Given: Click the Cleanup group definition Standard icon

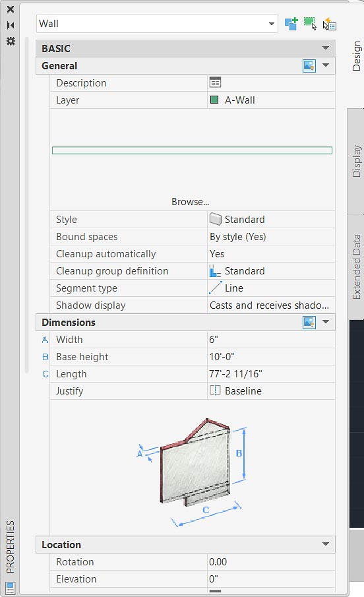Looking at the screenshot, I should (215, 271).
